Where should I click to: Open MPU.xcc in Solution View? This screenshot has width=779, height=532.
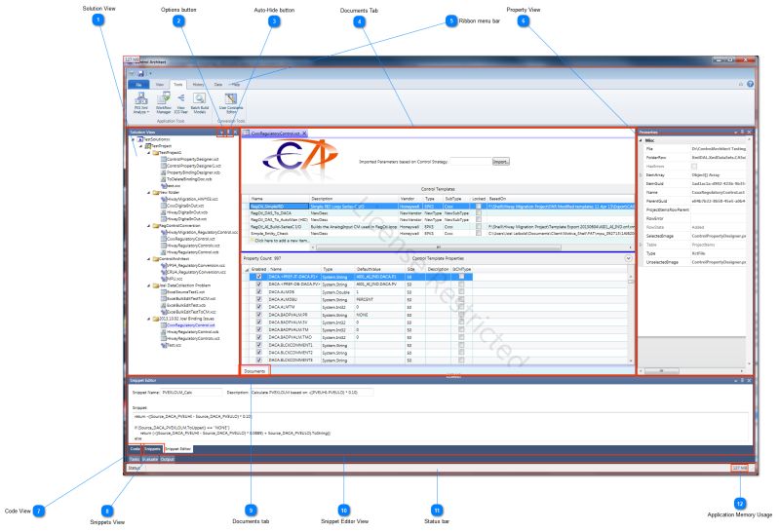(x=172, y=279)
